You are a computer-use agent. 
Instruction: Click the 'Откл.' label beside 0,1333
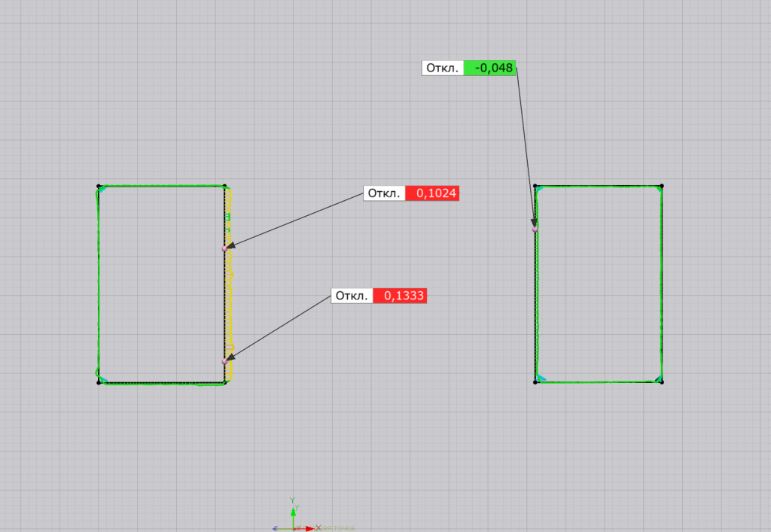coord(352,296)
